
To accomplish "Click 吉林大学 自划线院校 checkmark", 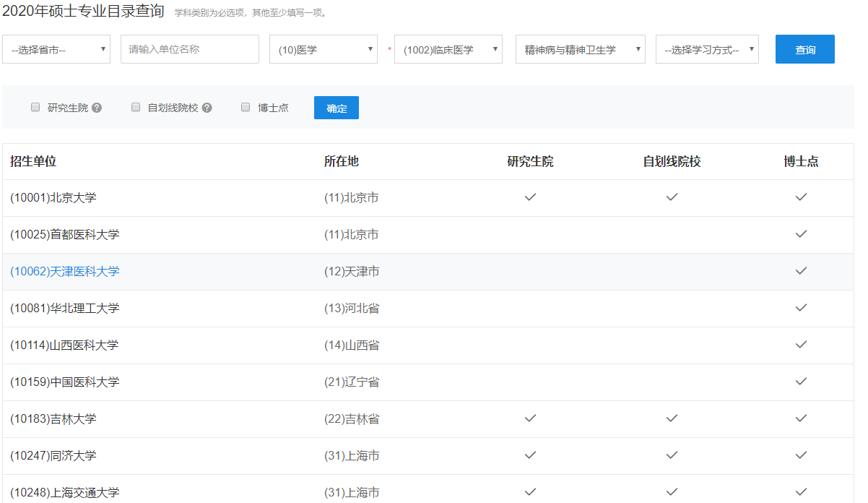I will 672,418.
